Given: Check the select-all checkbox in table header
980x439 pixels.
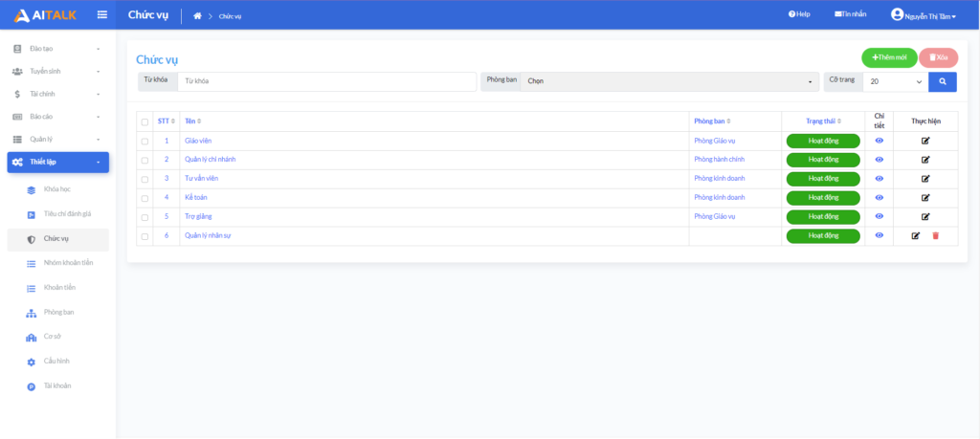Looking at the screenshot, I should coord(145,121).
